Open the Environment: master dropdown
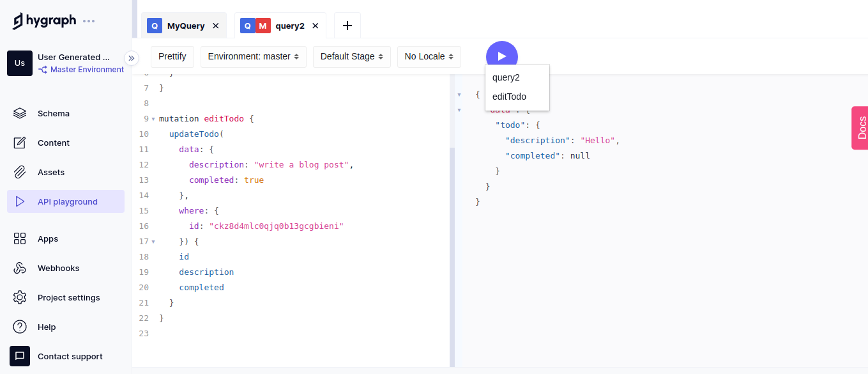Image resolution: width=868 pixels, height=374 pixels. click(254, 57)
